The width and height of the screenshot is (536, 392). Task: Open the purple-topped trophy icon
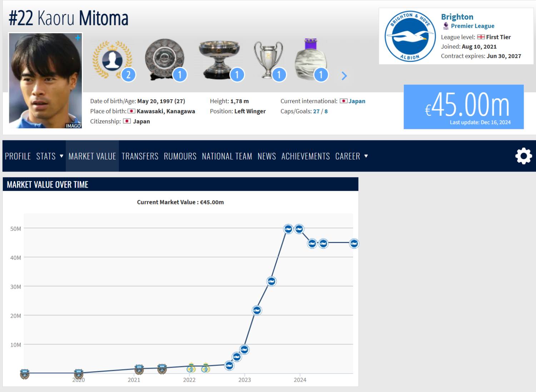point(311,59)
